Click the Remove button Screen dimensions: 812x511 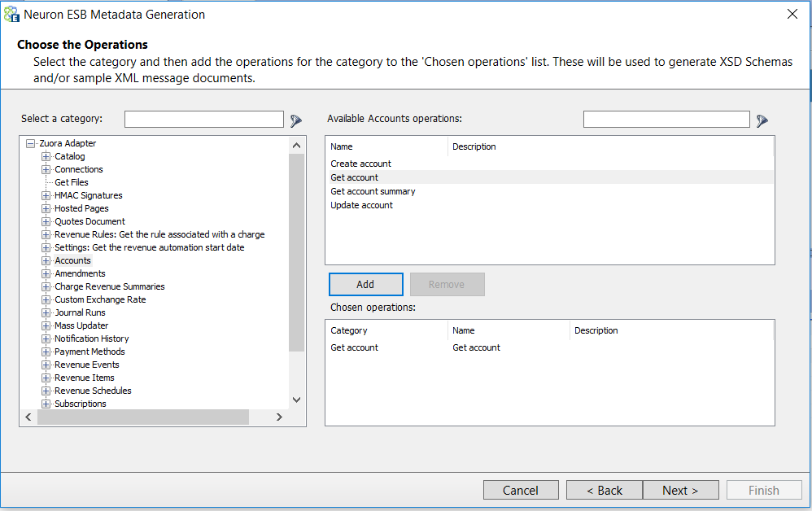(x=447, y=284)
